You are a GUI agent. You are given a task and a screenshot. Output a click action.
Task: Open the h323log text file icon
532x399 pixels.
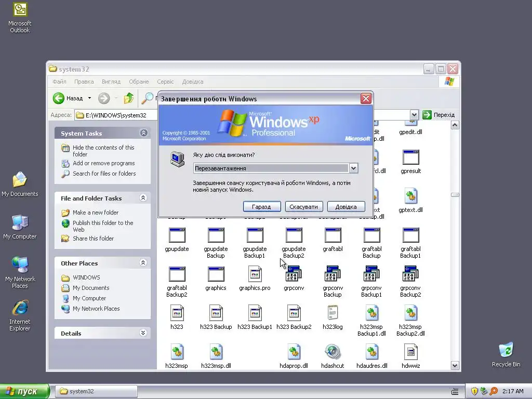point(332,313)
